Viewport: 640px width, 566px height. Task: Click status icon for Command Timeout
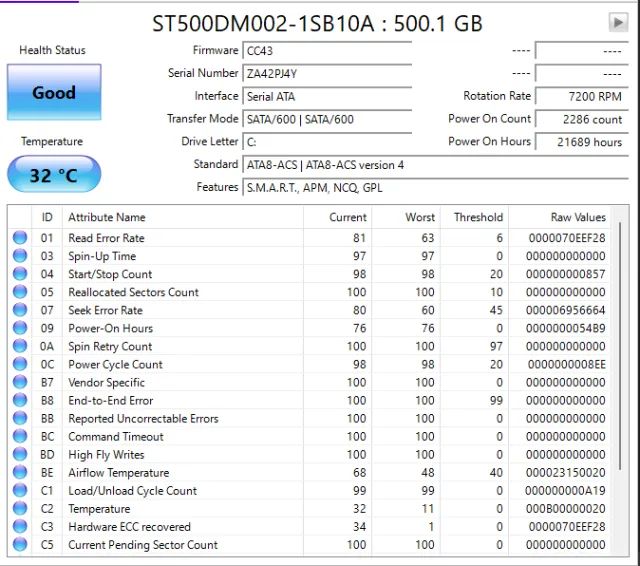click(x=20, y=436)
